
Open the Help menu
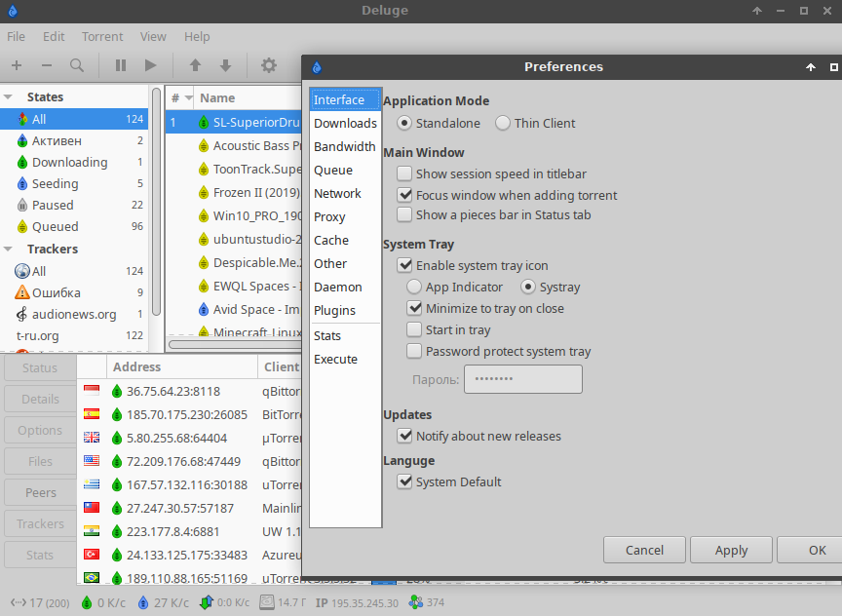click(x=197, y=36)
